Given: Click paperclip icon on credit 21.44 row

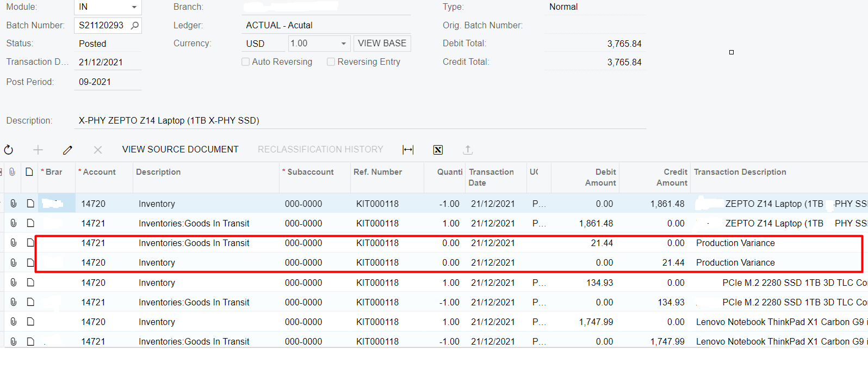Looking at the screenshot, I should (14, 262).
